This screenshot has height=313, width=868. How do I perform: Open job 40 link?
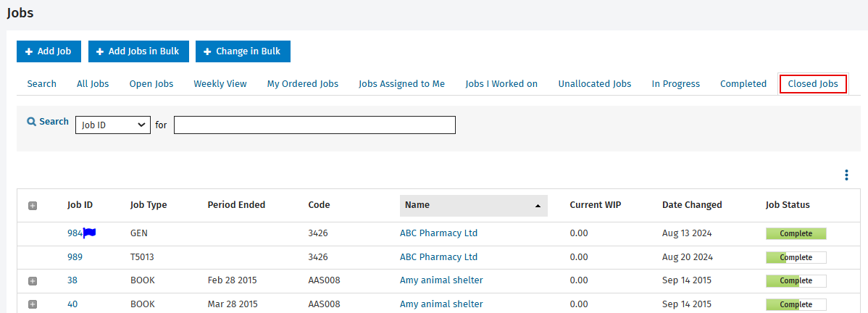coord(72,304)
